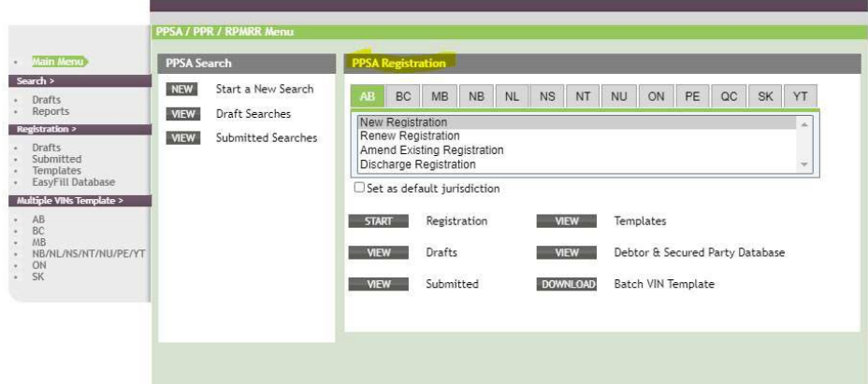Open SK multiple VINs template link
The width and height of the screenshot is (868, 384).
(37, 277)
